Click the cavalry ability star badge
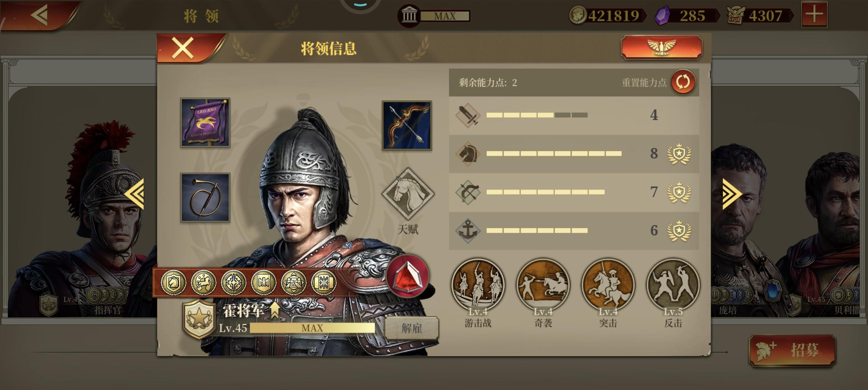The height and width of the screenshot is (390, 868). [x=679, y=154]
